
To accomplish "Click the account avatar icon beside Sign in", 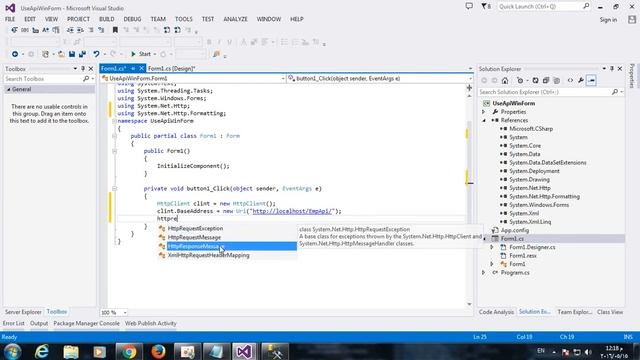I will pyautogui.click(x=632, y=19).
